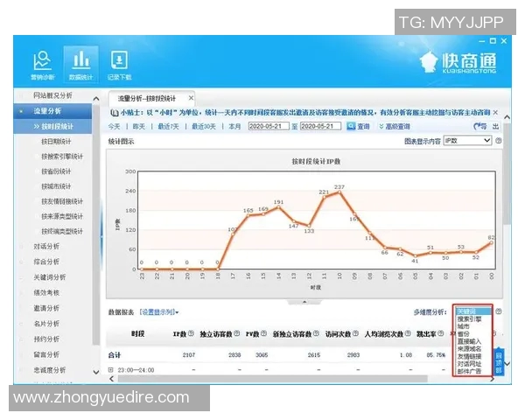
Task: Choose 友情链接 in the 多维度分析 list
Action: (469, 356)
